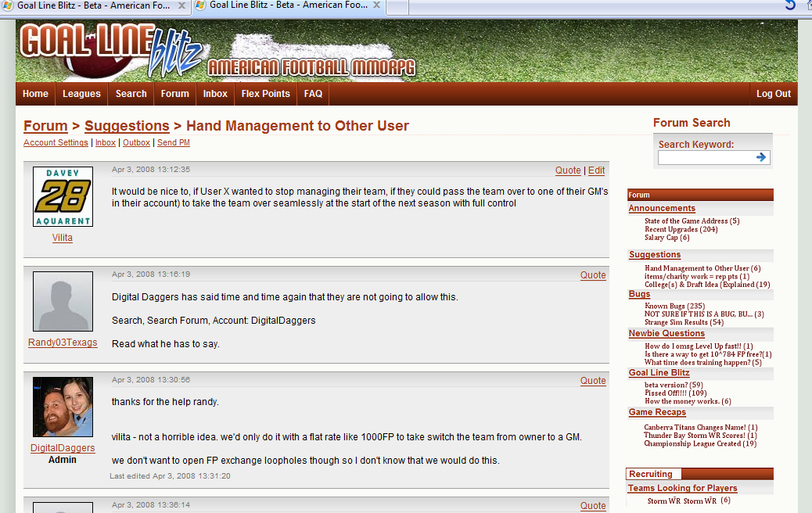Viewport: 812px width, 513px height.
Task: Open Pissed Off!!!! thread
Action: point(675,393)
